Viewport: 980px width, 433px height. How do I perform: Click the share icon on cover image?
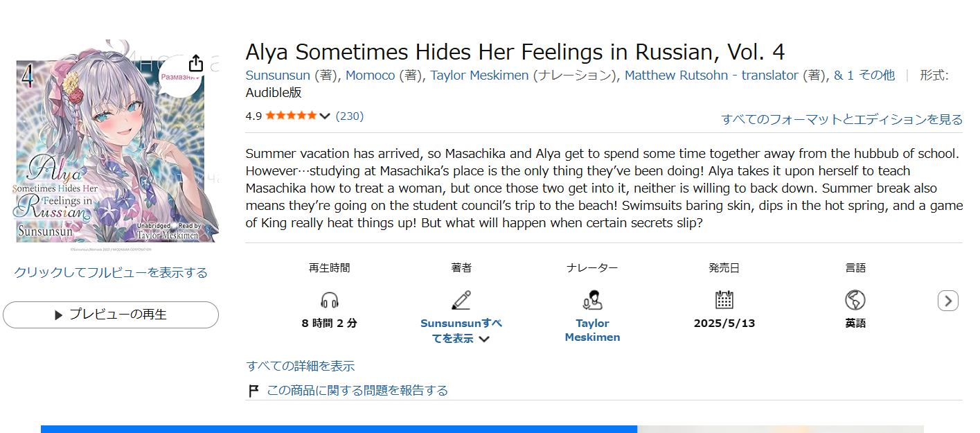pos(196,63)
